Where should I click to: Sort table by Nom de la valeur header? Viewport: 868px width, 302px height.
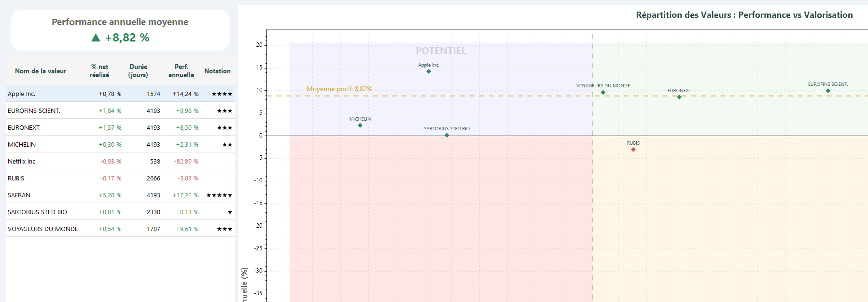coord(41,71)
